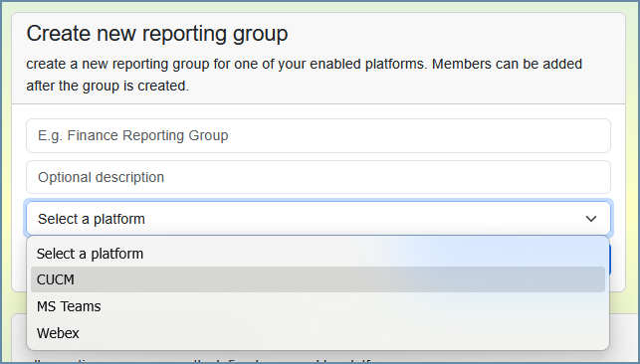Set the reporting group platform to Webex
Screen dimensions: 640x364
tap(318, 333)
